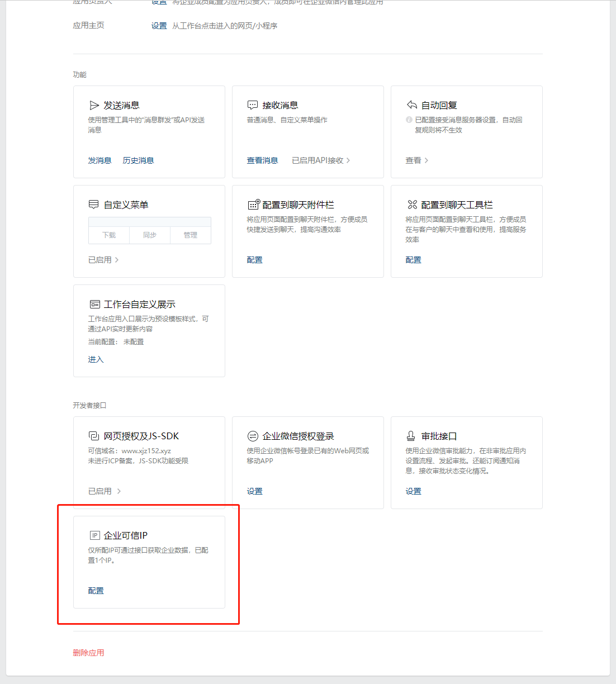
Task: Click the 自定义菜单 menu icon
Action: (x=94, y=205)
